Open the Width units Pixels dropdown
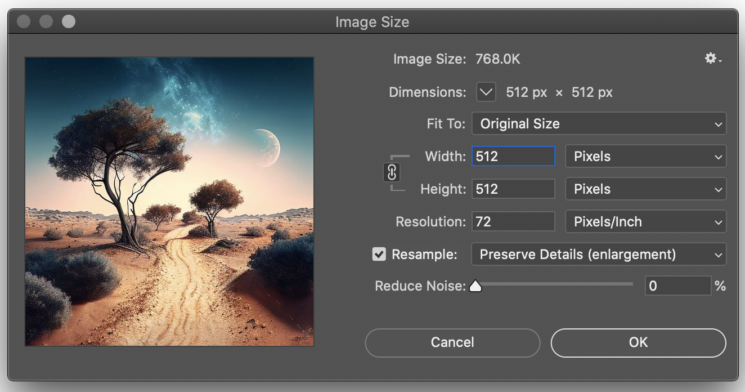Screen dimensions: 745x392 pos(646,156)
